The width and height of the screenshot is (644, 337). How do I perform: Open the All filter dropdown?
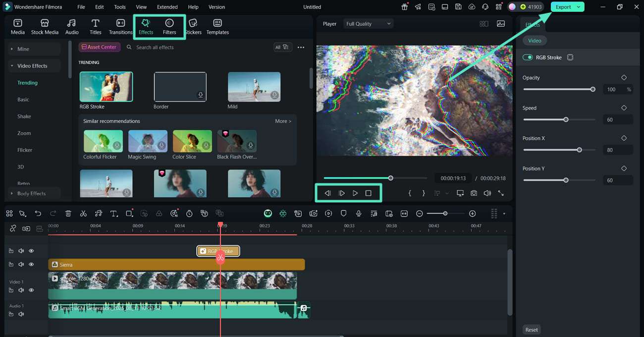click(282, 47)
